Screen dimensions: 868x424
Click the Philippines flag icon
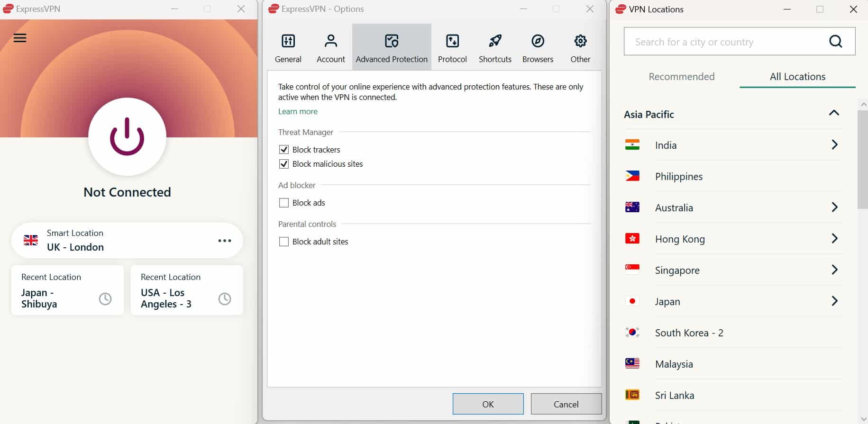point(632,176)
